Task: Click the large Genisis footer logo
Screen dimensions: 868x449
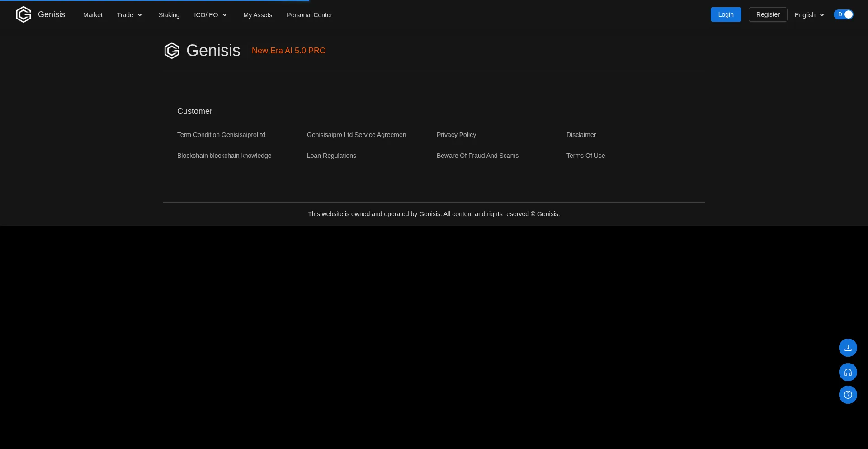Action: [x=172, y=51]
